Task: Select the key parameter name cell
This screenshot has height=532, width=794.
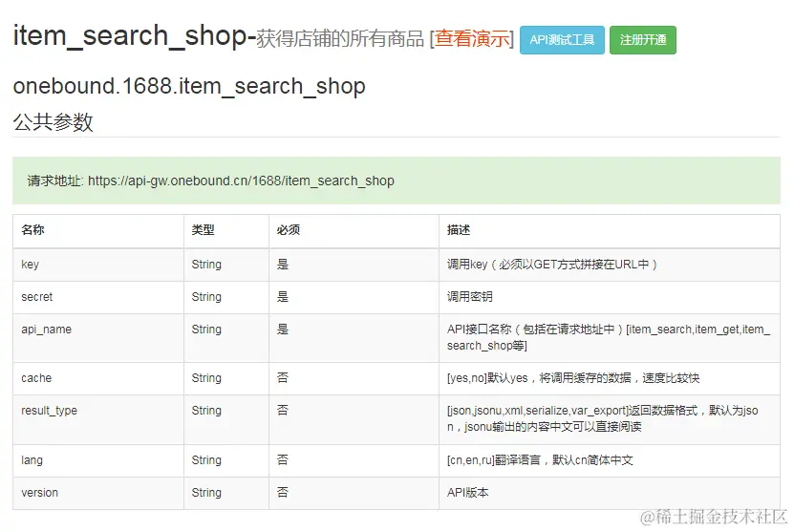Action: click(98, 265)
